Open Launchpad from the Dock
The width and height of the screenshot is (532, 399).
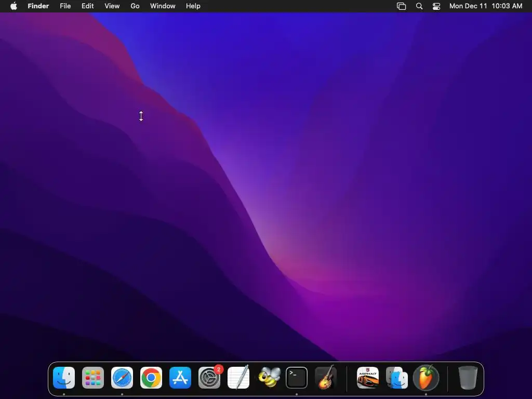coord(93,378)
